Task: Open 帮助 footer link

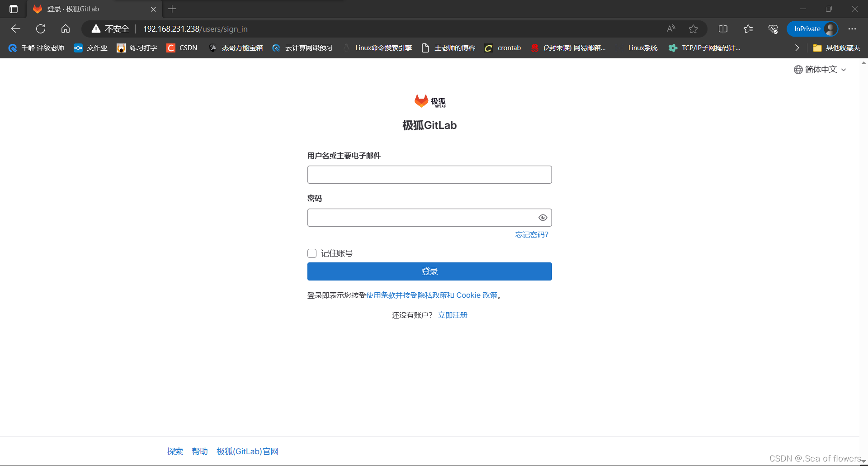Action: pyautogui.click(x=200, y=452)
